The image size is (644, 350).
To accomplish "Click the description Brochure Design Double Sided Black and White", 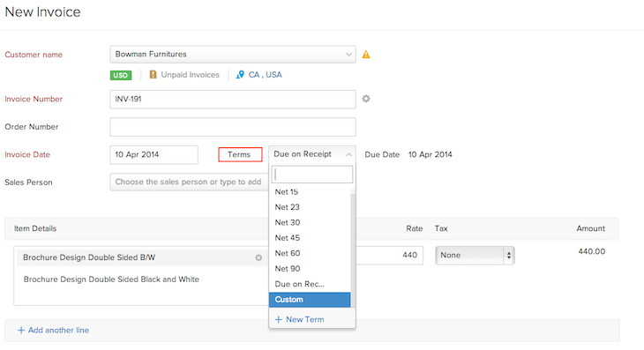I will click(111, 279).
